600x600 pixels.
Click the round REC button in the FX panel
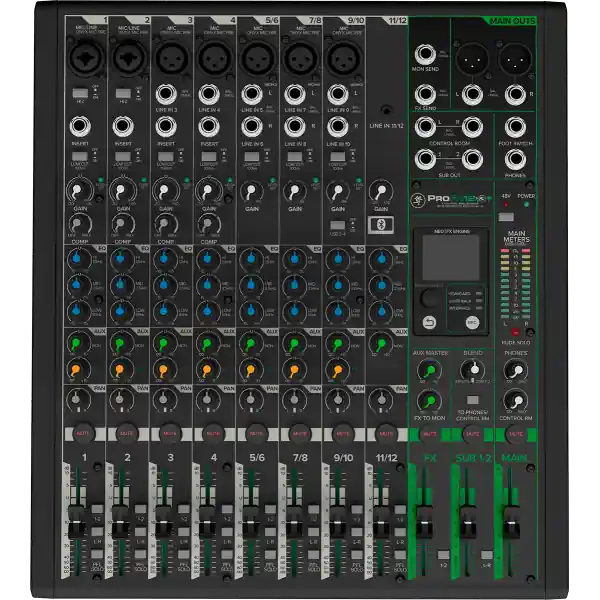tap(472, 323)
